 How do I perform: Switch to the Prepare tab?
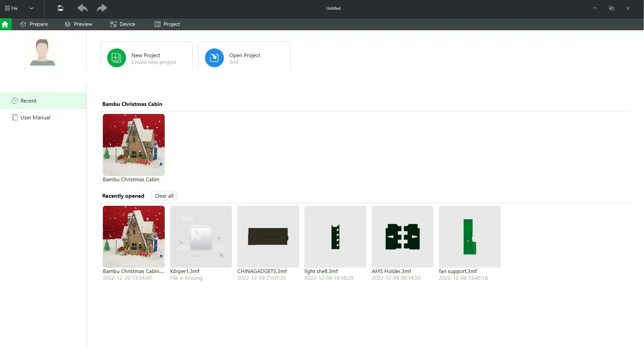point(34,24)
